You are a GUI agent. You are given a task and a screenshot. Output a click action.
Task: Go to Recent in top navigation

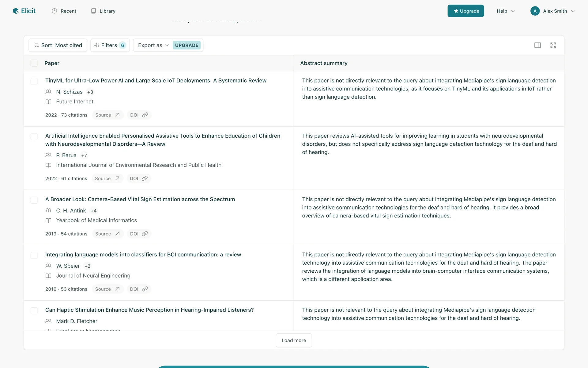pos(64,11)
